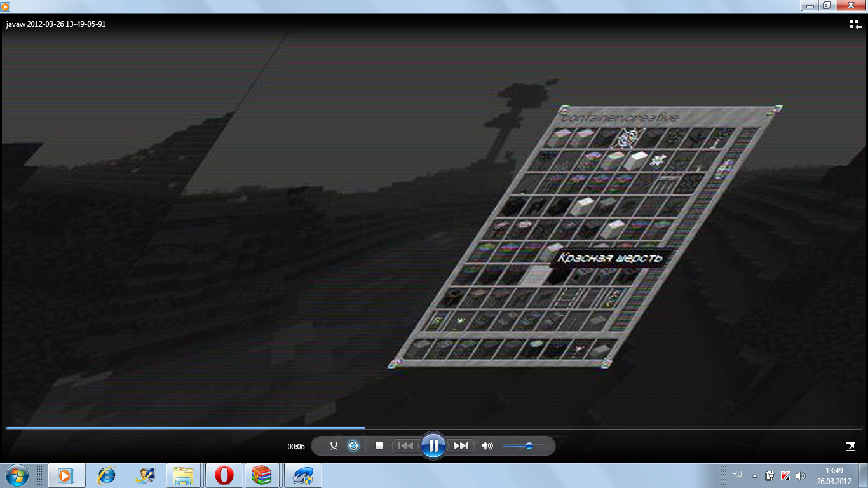Viewport: 868px width, 488px height.
Task: Switch the RU input language indicator
Action: tap(737, 475)
